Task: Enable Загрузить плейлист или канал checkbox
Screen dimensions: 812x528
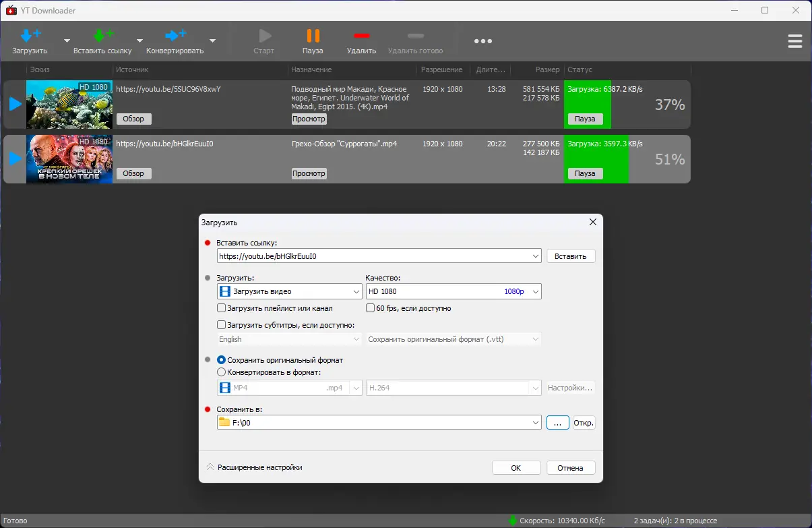Action: click(221, 308)
